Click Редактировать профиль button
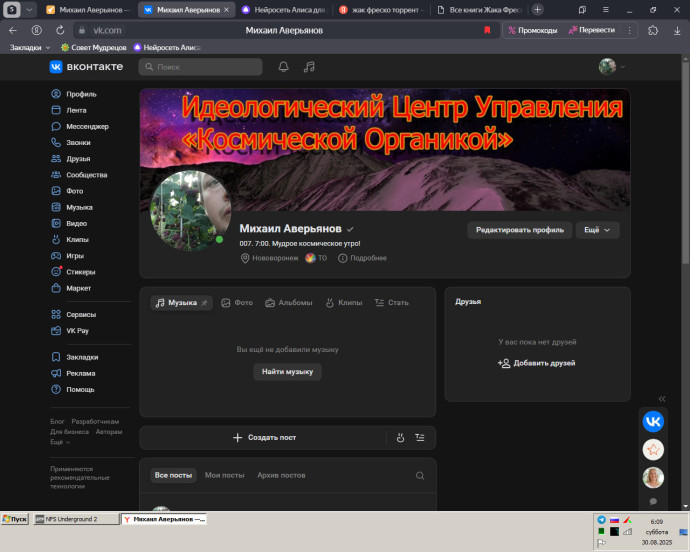The image size is (690, 552). [x=520, y=230]
